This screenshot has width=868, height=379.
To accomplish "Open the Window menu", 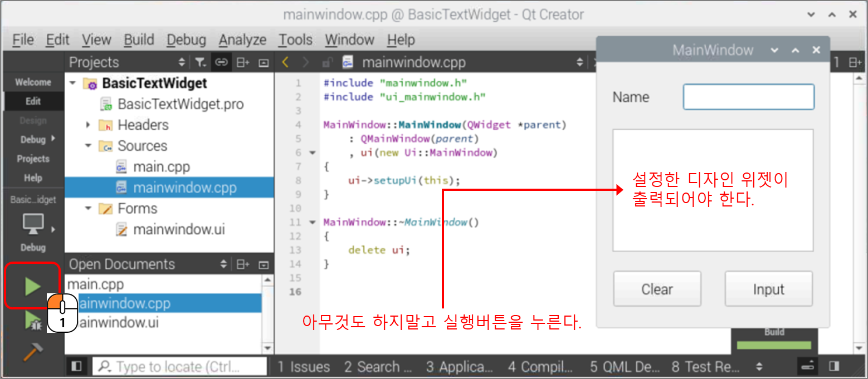I will 349,40.
